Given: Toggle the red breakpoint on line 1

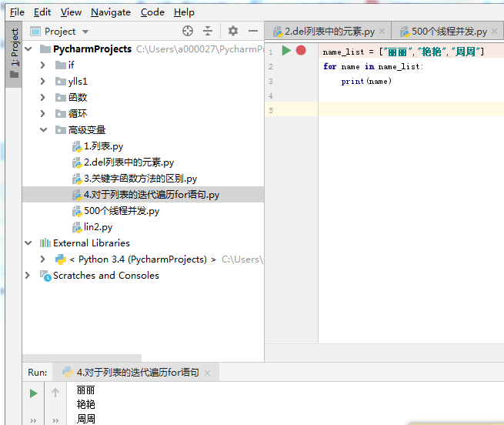Looking at the screenshot, I should [x=301, y=51].
